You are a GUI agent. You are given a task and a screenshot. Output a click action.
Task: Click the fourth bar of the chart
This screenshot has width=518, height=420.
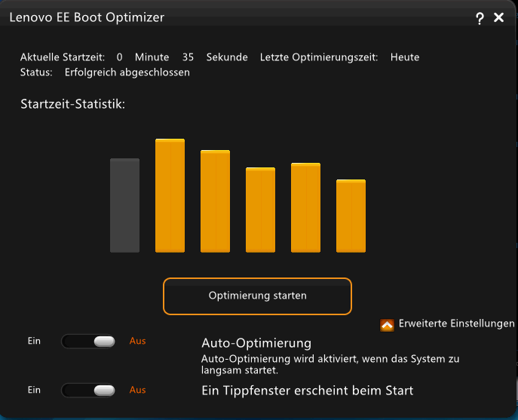tap(260, 210)
